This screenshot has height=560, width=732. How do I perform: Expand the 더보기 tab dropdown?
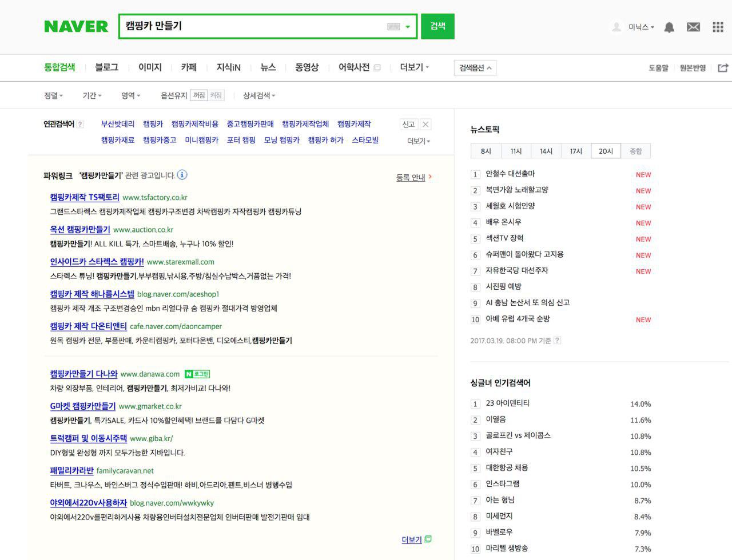pos(414,67)
